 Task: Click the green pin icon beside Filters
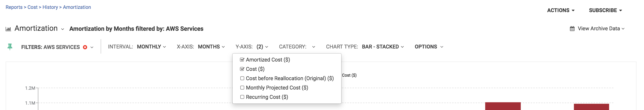click(10, 47)
